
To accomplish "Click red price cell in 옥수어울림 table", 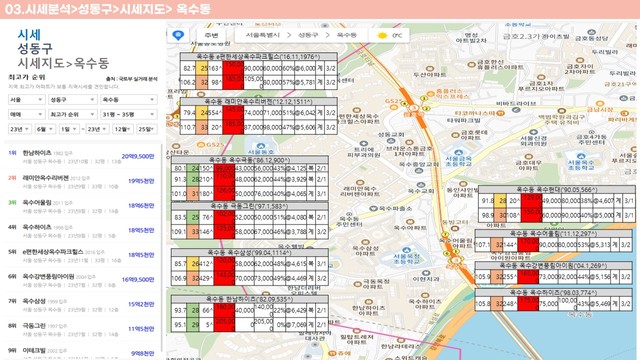I will [x=528, y=244].
